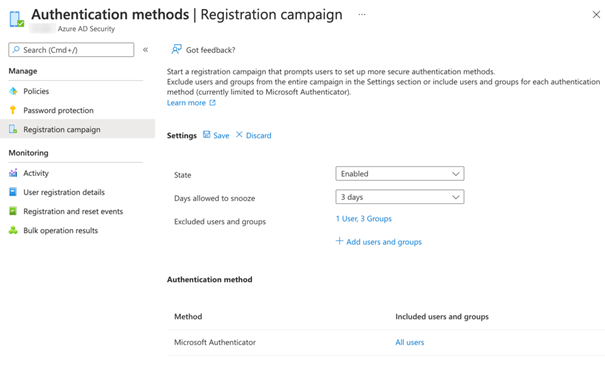Open the Policies menu item

(36, 91)
